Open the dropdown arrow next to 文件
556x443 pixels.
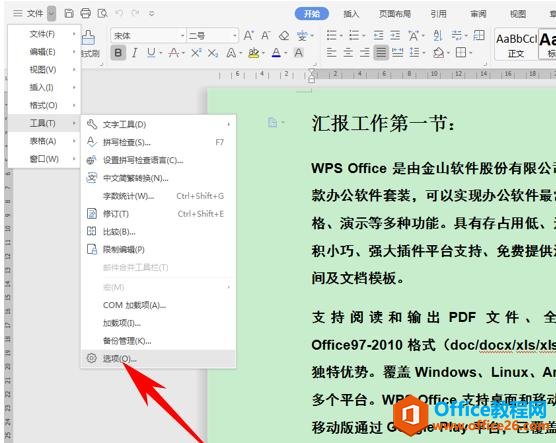coord(51,13)
